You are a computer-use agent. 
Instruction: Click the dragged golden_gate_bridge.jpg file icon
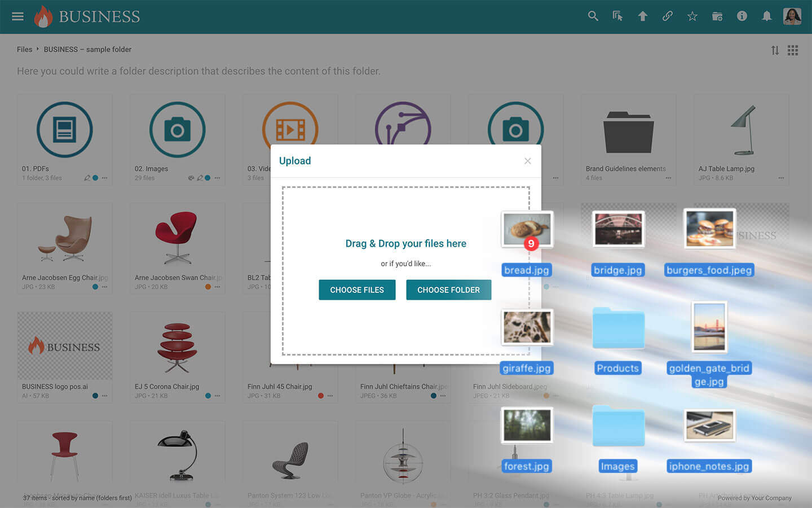709,327
